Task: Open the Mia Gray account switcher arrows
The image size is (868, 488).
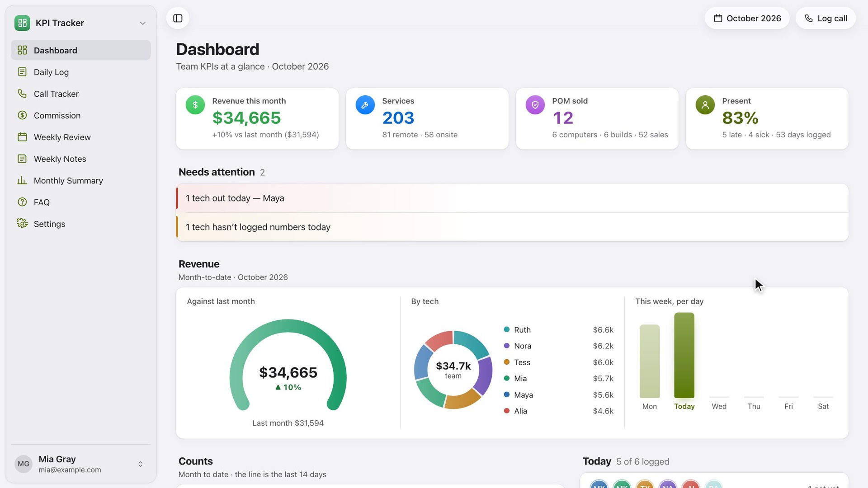Action: click(141, 464)
